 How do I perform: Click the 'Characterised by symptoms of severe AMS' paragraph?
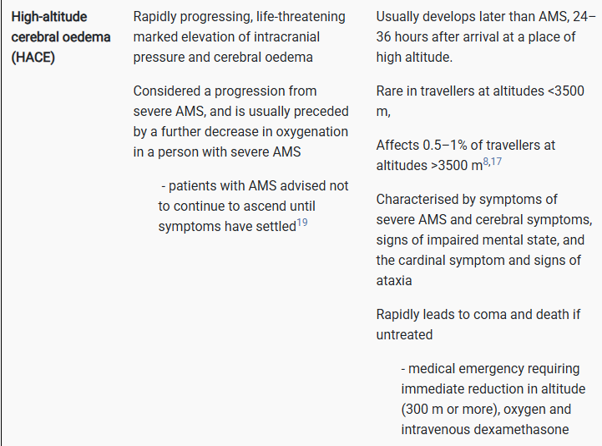point(484,240)
